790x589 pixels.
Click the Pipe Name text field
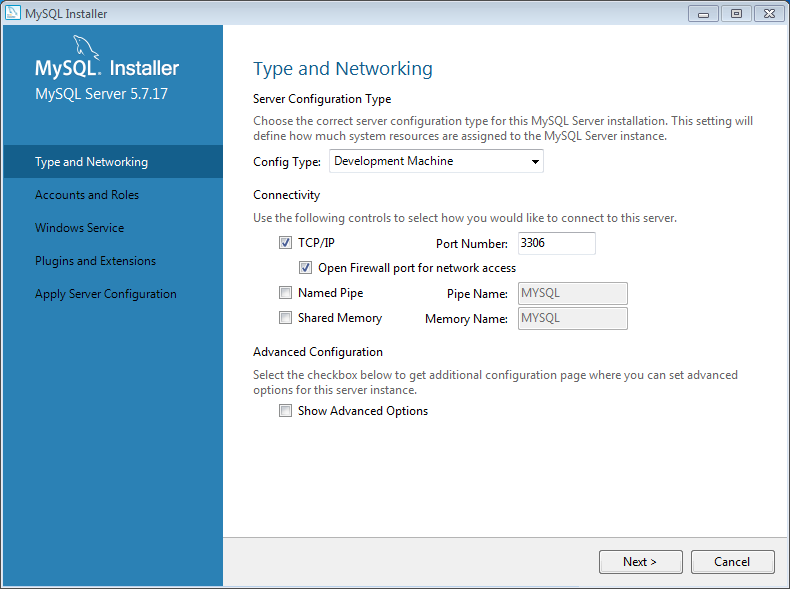click(x=572, y=293)
